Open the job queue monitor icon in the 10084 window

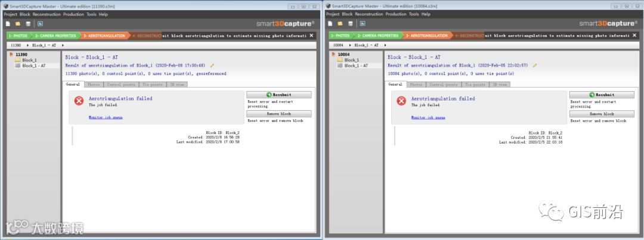[x=363, y=24]
